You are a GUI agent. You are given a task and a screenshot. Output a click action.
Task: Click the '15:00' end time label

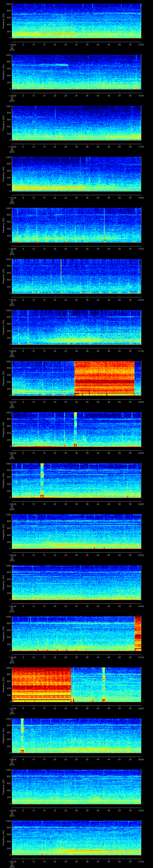pyautogui.click(x=141, y=44)
